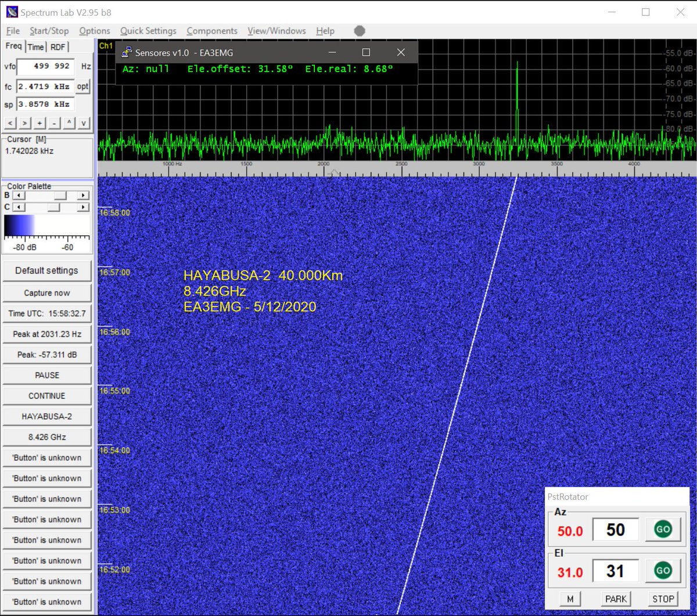Image resolution: width=697 pixels, height=616 pixels.
Task: Click the green GO icon for Az
Action: pos(663,529)
